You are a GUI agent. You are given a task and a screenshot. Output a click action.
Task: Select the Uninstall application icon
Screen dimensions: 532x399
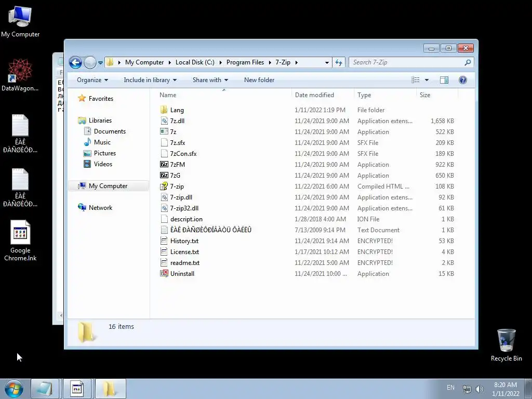click(164, 273)
